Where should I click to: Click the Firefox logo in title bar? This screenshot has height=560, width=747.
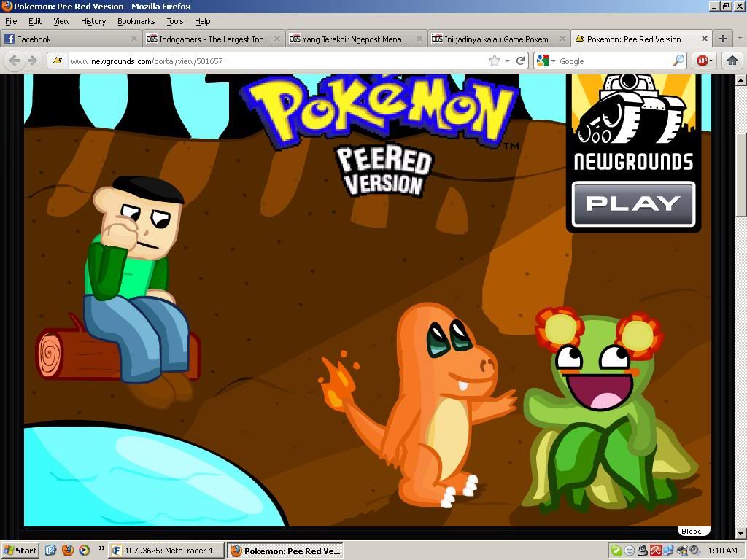7,6
